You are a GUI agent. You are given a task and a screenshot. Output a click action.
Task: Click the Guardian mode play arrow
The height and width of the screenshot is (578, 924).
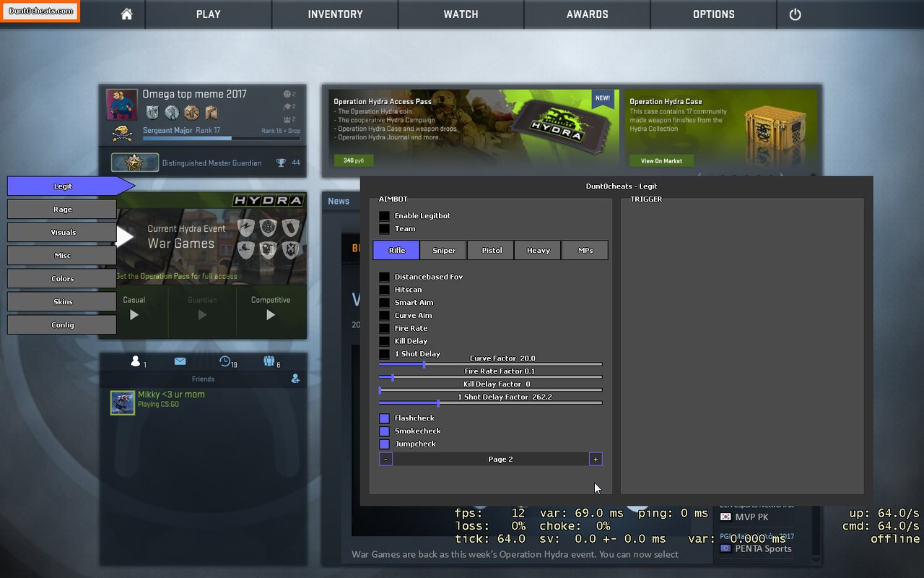click(202, 315)
